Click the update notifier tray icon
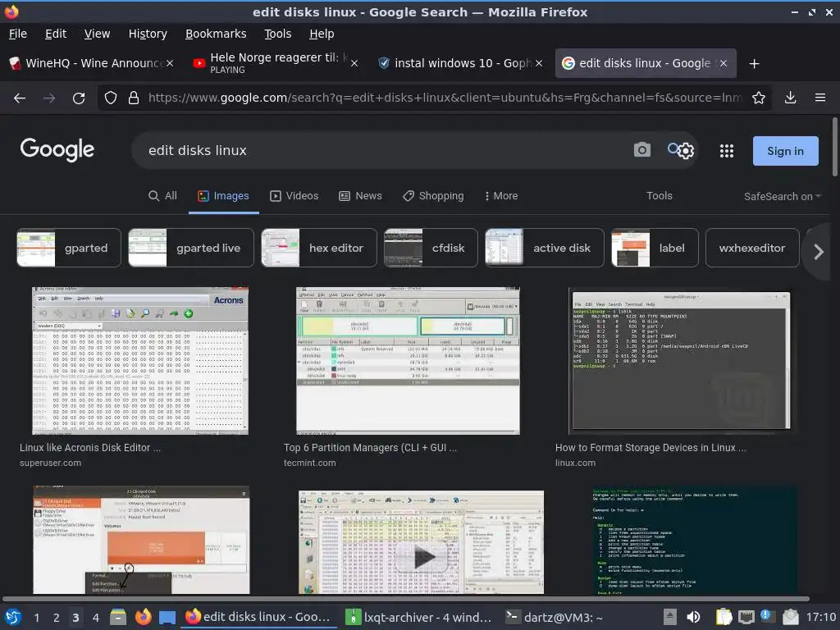Viewport: 840px width, 630px height. point(766,616)
